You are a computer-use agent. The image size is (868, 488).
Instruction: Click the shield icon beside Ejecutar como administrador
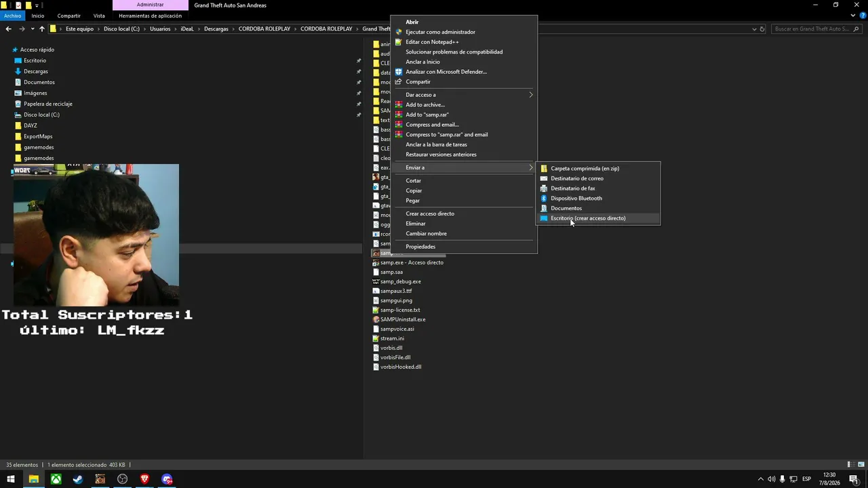pos(399,32)
